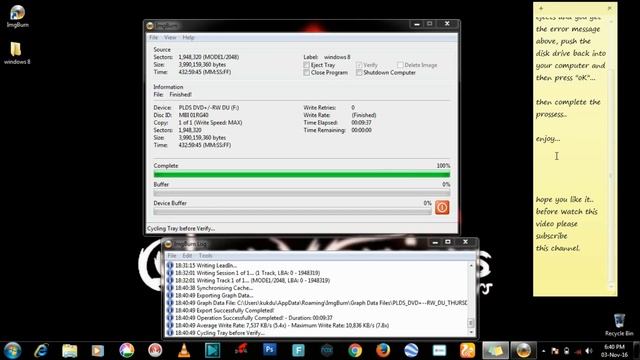Show hidden tray icons arrow
The width and height of the screenshot is (640, 360).
pyautogui.click(x=544, y=351)
